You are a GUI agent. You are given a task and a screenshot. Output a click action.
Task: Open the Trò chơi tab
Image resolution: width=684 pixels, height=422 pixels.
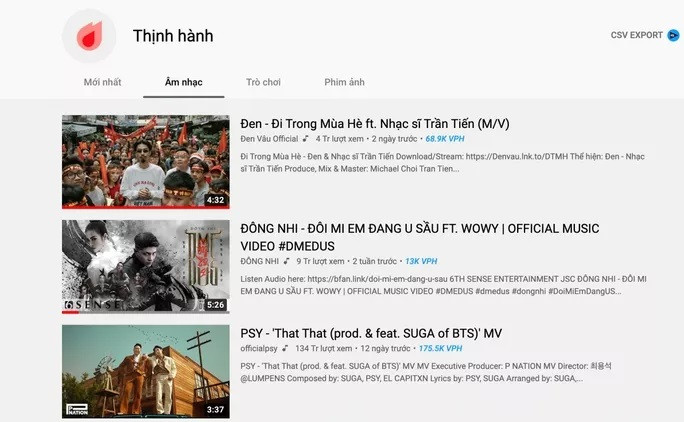pyautogui.click(x=263, y=82)
